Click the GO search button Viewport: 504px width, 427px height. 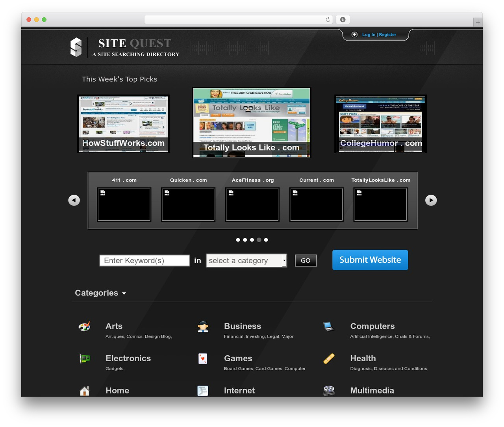point(306,260)
